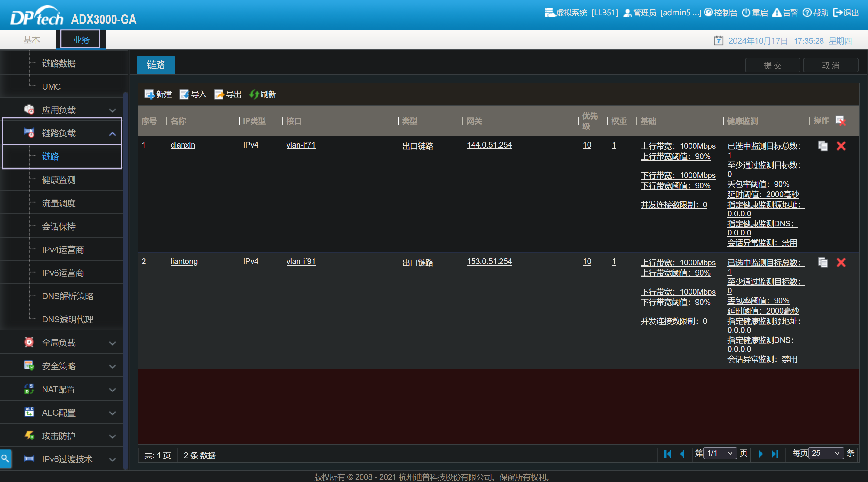Select 链路 item in sidebar tree

50,156
